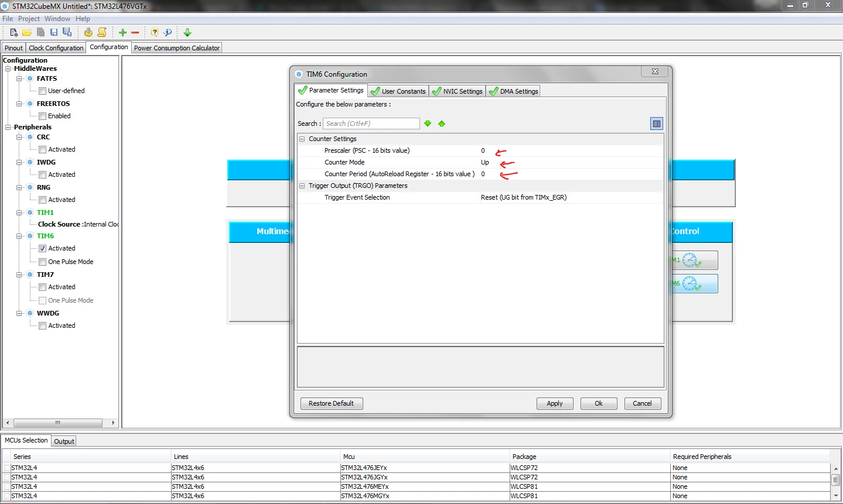
Task: Uncheck the TIM6 Activated checkbox
Action: click(x=42, y=248)
